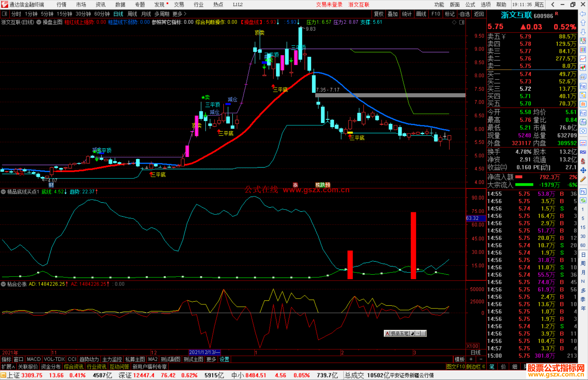Click the orange 自 self-selected stocks icon
The height and width of the screenshot is (380, 588).
[x=583, y=104]
